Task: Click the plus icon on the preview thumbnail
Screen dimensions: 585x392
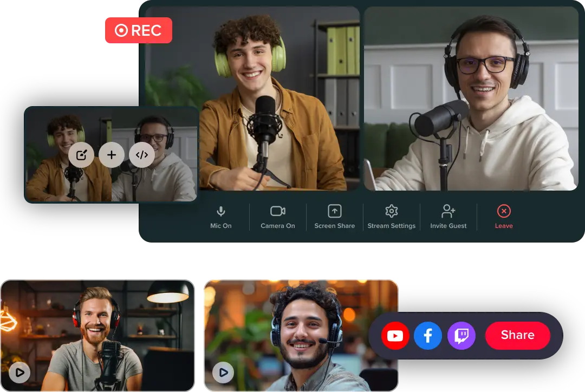Action: tap(112, 155)
